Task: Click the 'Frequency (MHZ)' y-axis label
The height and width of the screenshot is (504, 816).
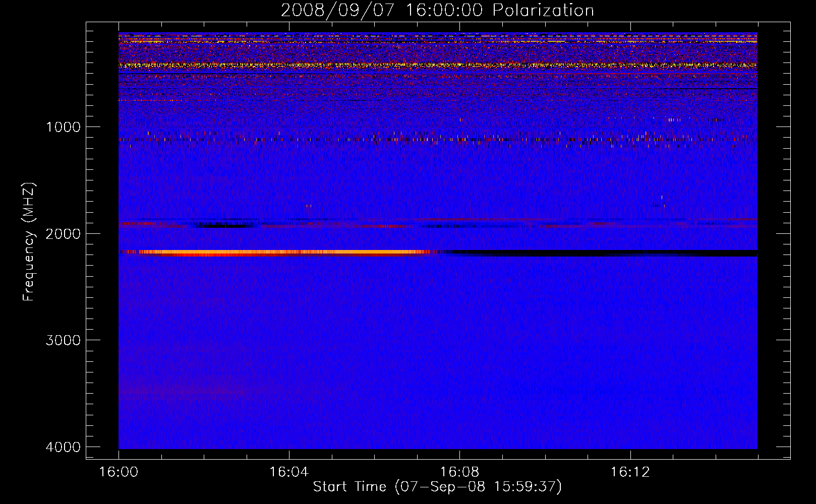Action: (29, 242)
